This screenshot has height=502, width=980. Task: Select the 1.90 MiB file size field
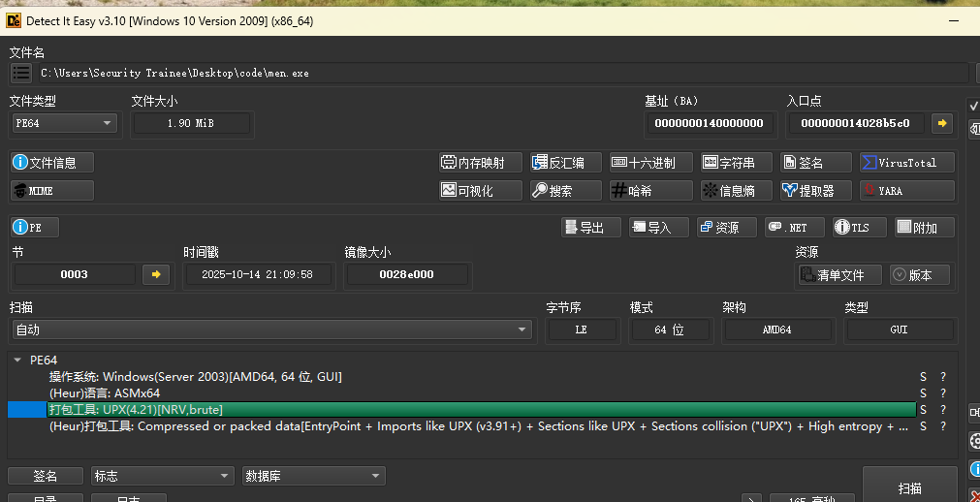(191, 123)
